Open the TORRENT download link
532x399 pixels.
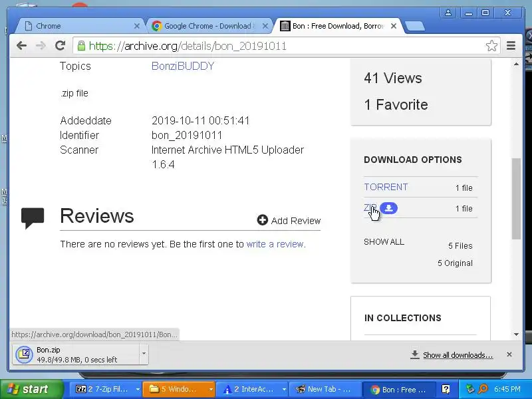386,187
